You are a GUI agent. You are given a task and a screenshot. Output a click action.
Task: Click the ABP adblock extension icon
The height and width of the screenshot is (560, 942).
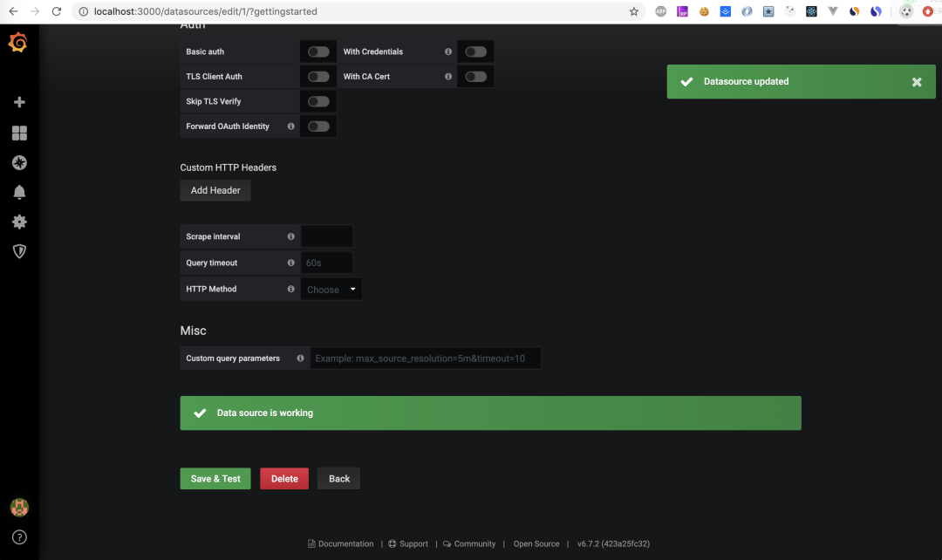point(661,11)
